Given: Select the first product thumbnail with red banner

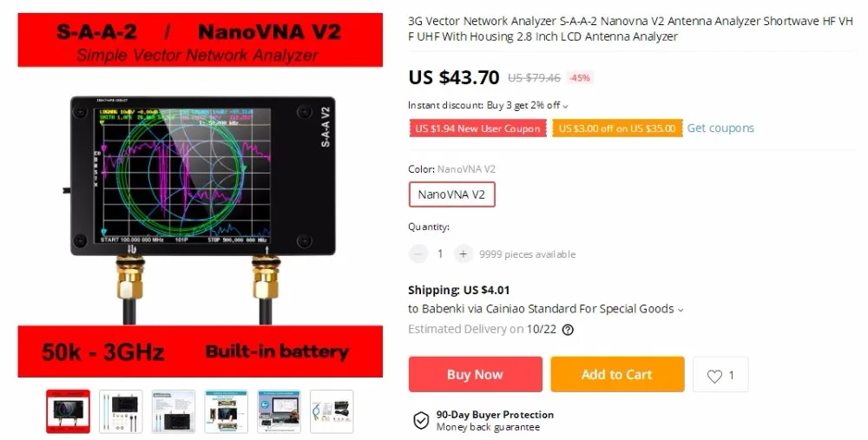Looking at the screenshot, I should (68, 411).
